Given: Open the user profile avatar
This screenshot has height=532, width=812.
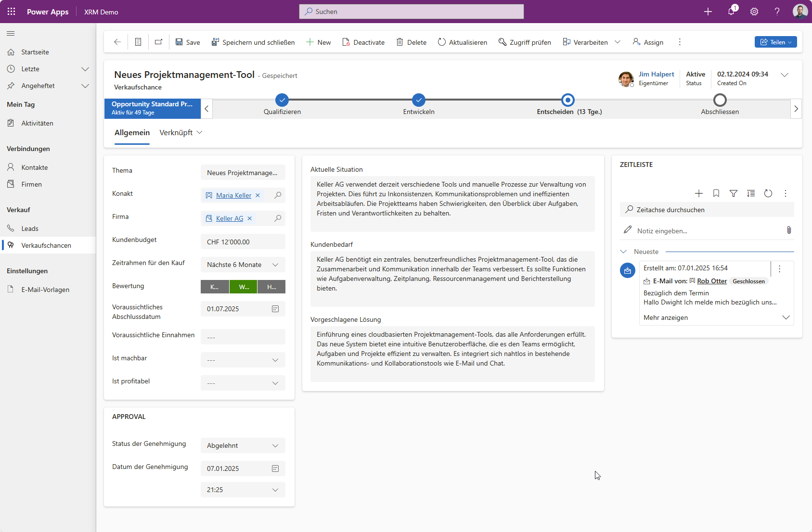Looking at the screenshot, I should [800, 12].
